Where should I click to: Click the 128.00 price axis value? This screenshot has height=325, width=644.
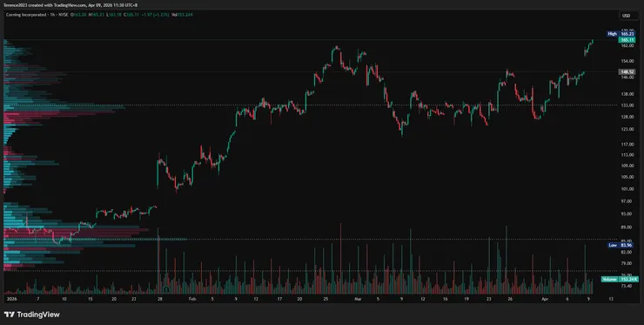coord(627,117)
